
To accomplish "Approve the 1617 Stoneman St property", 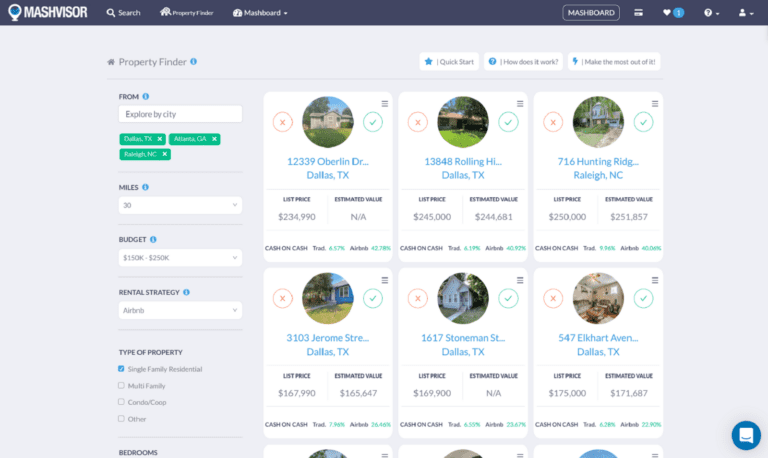I will [508, 298].
